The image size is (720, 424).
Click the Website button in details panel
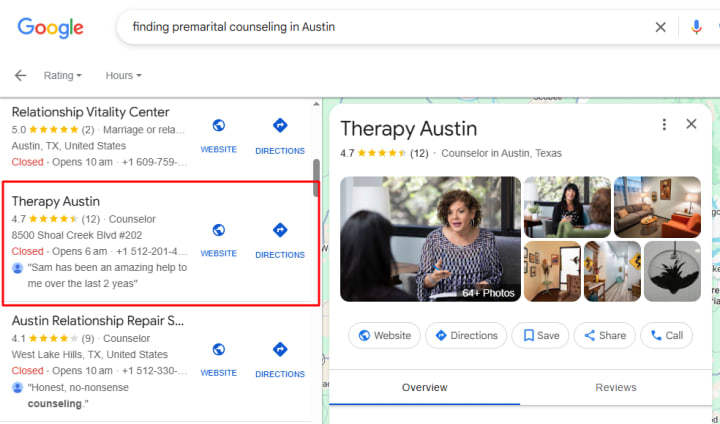[x=384, y=336]
